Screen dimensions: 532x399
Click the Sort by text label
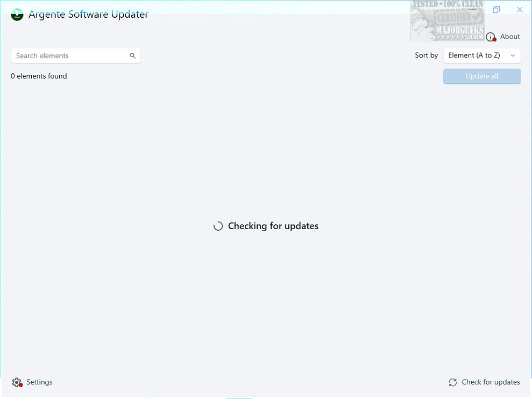click(426, 55)
